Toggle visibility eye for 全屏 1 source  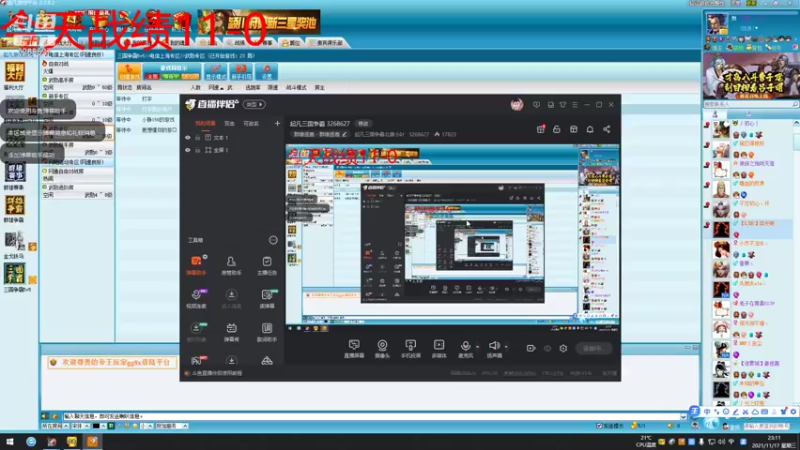tap(188, 150)
